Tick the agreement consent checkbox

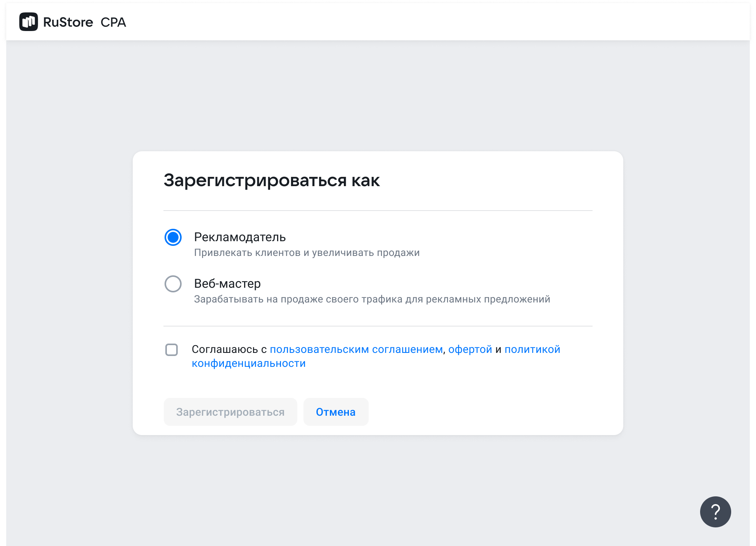(172, 350)
